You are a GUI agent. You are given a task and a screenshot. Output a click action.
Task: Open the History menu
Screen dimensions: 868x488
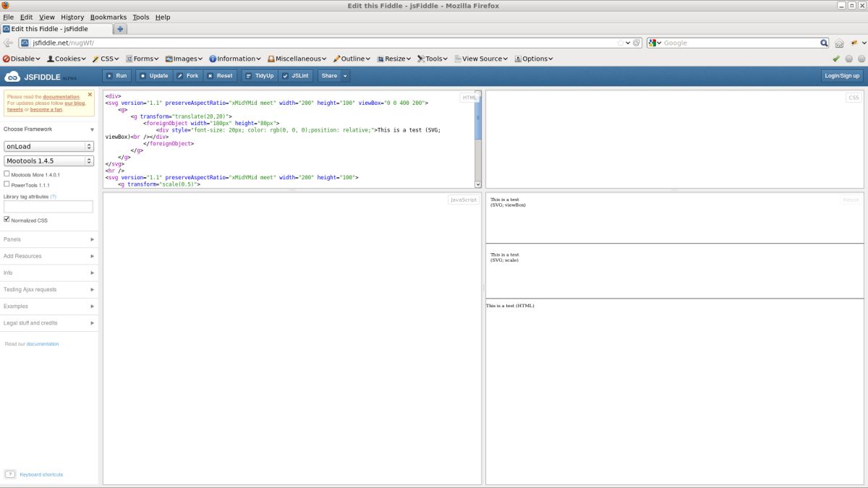72,17
